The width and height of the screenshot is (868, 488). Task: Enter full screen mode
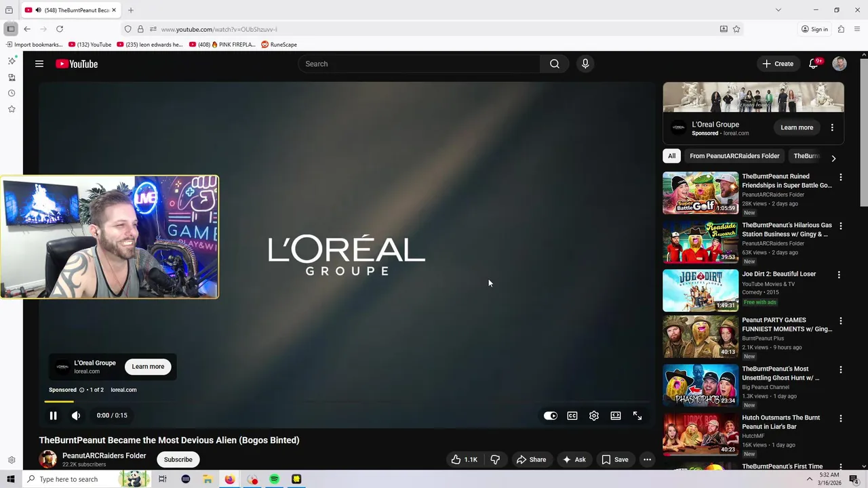637,416
